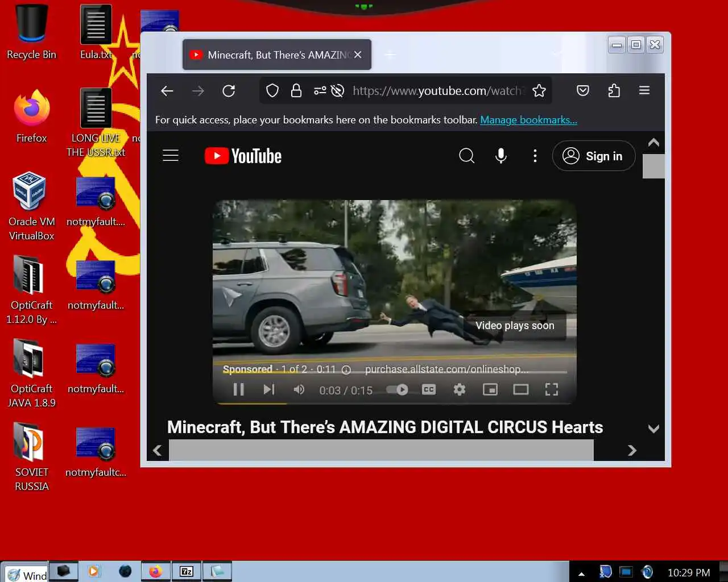Viewport: 728px width, 582px height.
Task: Open YouTube search with the magnifier icon
Action: [467, 156]
